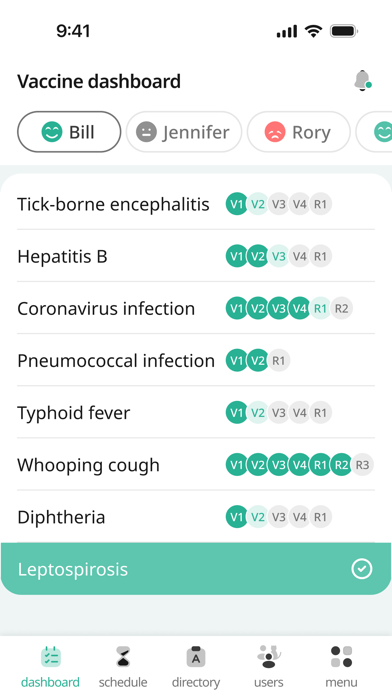Switch to the Jennifer profile chip
Screen dimensions: 392x696
coord(184,132)
